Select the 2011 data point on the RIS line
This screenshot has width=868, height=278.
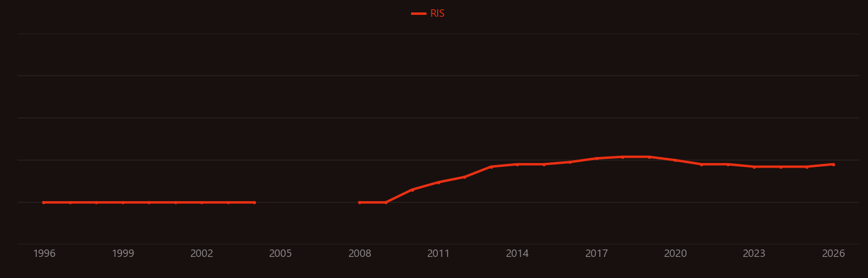(438, 182)
